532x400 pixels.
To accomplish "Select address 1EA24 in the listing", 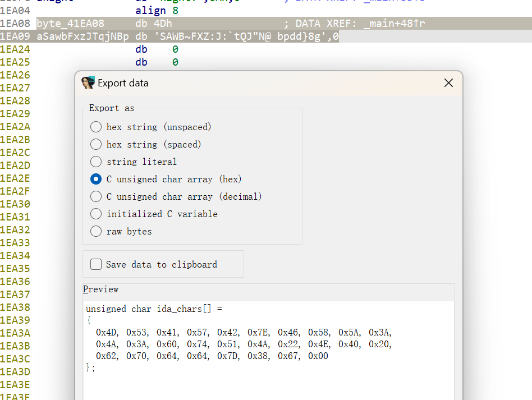I will (x=15, y=49).
